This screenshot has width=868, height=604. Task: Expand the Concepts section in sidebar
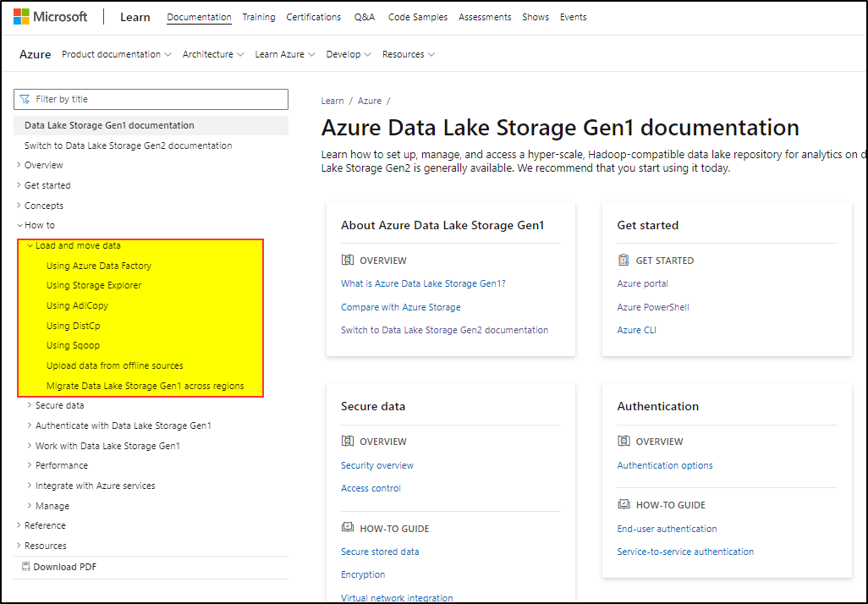click(19, 206)
